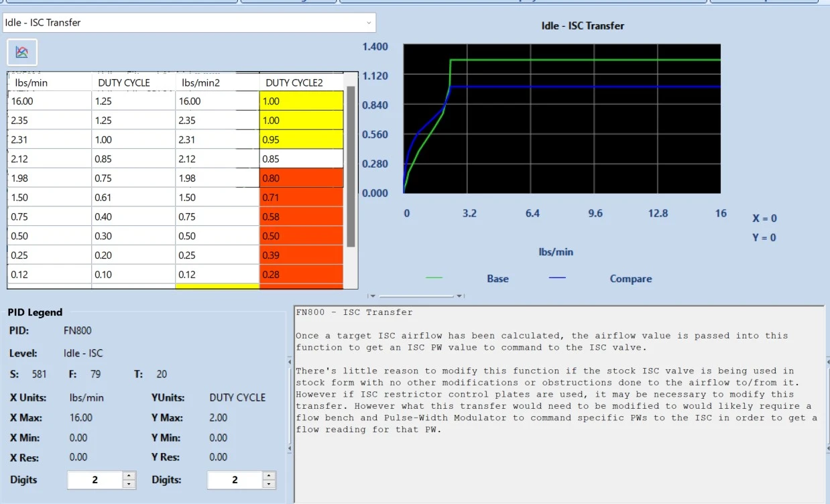This screenshot has height=504, width=830.
Task: Click the chart title Idle - ISC Transfer
Action: click(x=583, y=25)
